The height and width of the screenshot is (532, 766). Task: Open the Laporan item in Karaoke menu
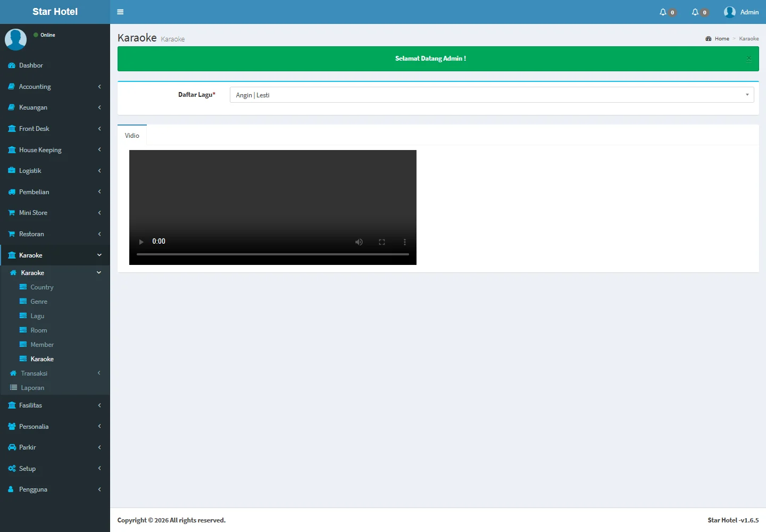pyautogui.click(x=32, y=388)
